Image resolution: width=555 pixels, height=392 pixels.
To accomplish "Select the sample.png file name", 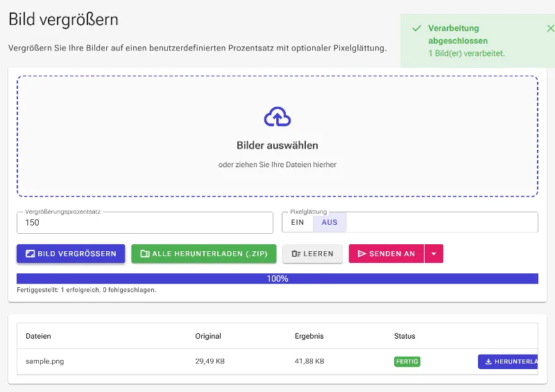I will pyautogui.click(x=45, y=361).
